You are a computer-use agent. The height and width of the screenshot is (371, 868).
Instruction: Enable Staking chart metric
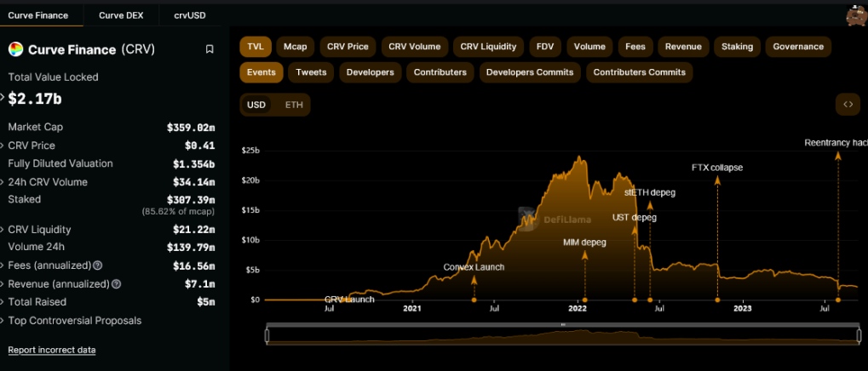click(737, 47)
